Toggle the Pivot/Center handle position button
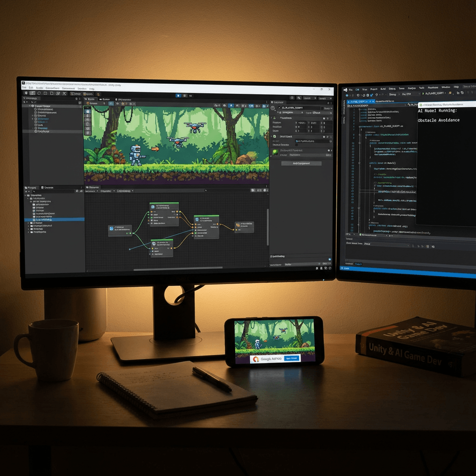 pos(75,94)
